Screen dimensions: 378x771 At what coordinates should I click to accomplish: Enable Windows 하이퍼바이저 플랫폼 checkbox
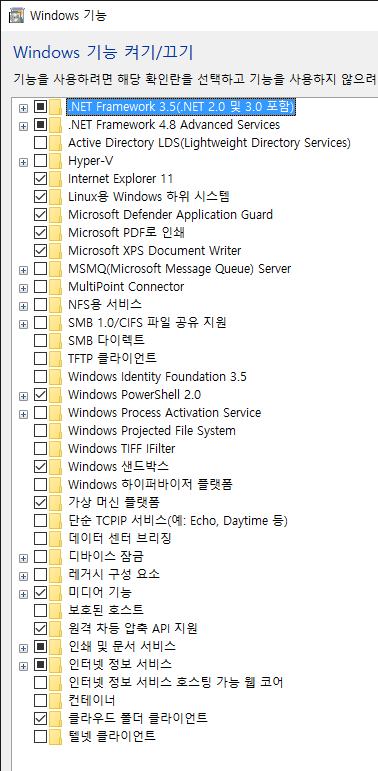[x=40, y=484]
